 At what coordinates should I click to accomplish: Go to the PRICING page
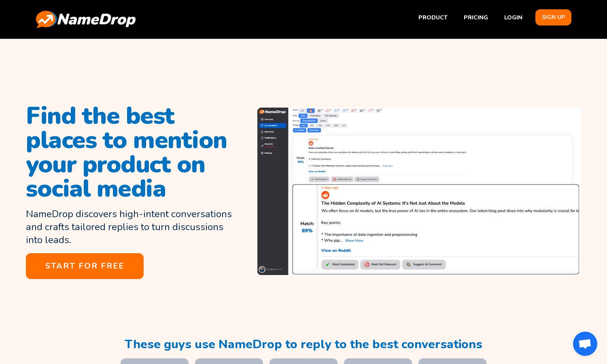click(x=475, y=17)
